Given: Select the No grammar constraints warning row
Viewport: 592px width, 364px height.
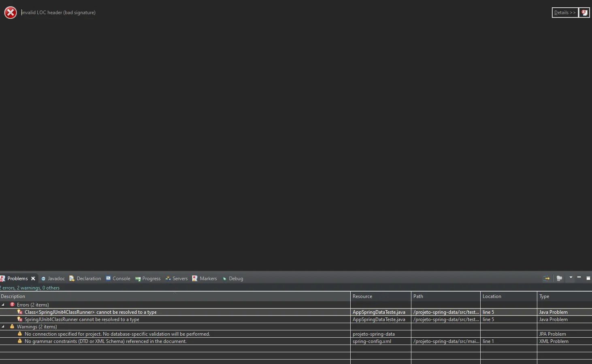Looking at the screenshot, I should tap(296, 341).
